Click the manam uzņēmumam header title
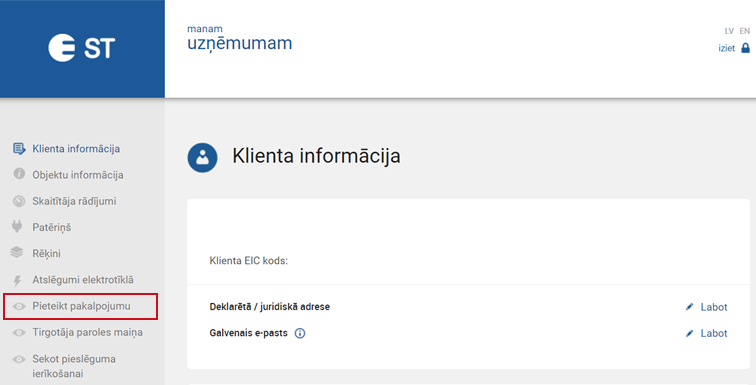 pyautogui.click(x=240, y=39)
